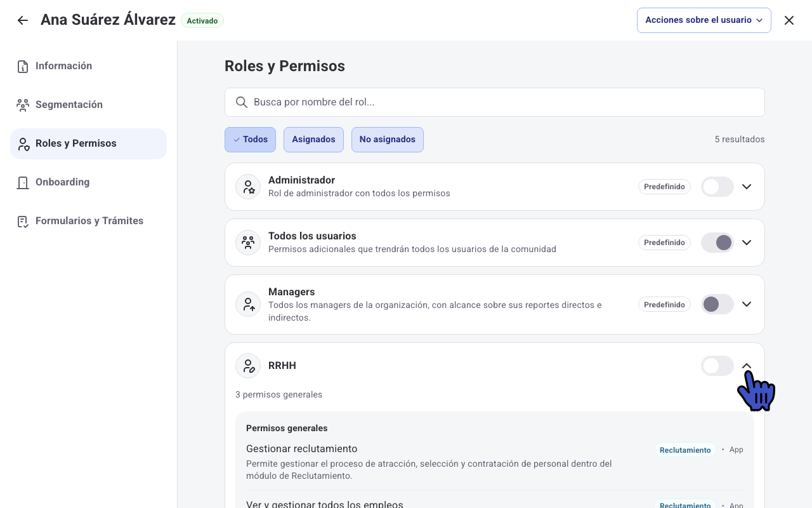The image size is (812, 508).
Task: Open the Información section
Action: coord(88,66)
